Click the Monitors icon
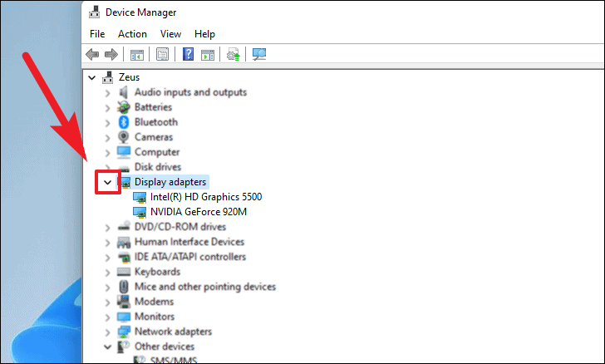605x364 pixels. coord(124,317)
